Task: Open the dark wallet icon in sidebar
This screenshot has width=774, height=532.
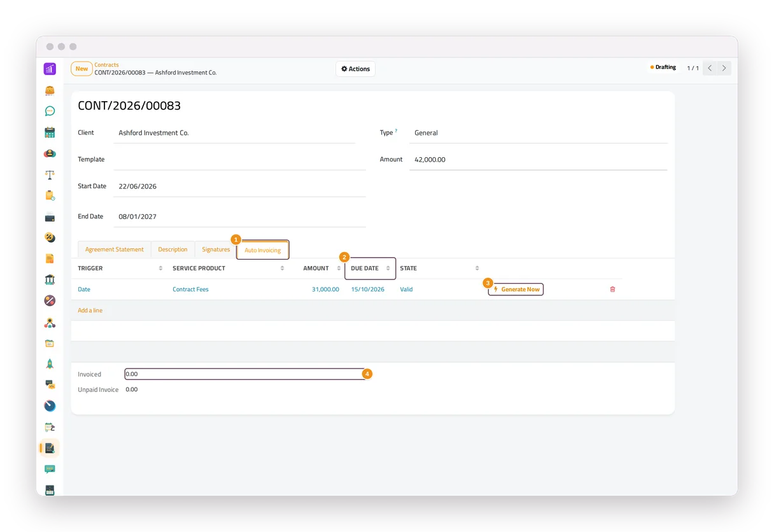Action: (50, 217)
